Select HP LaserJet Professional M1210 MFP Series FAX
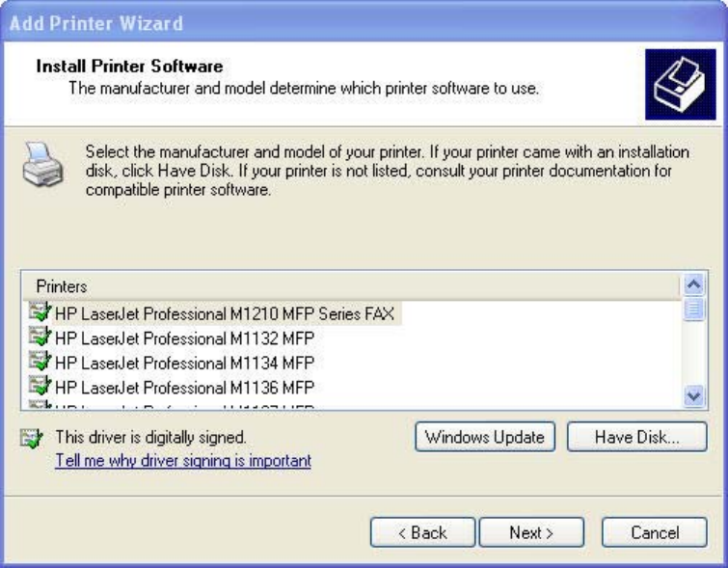Viewport: 728px width, 568px height. [x=225, y=314]
